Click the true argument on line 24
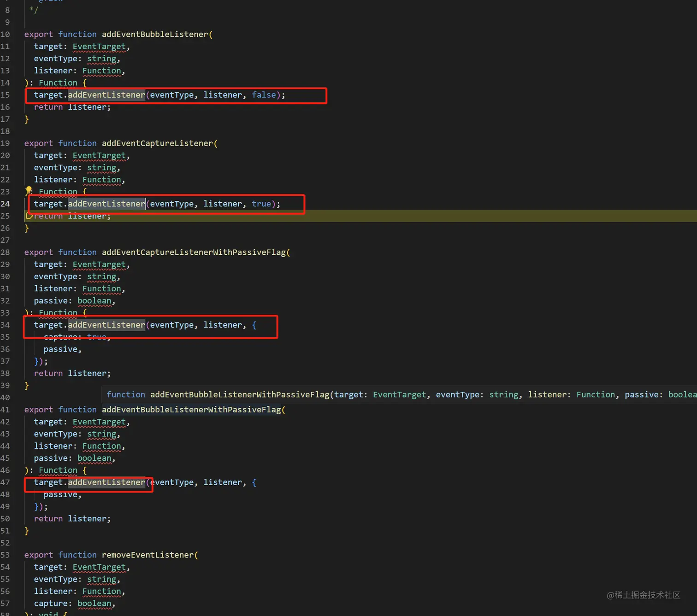 click(x=261, y=204)
